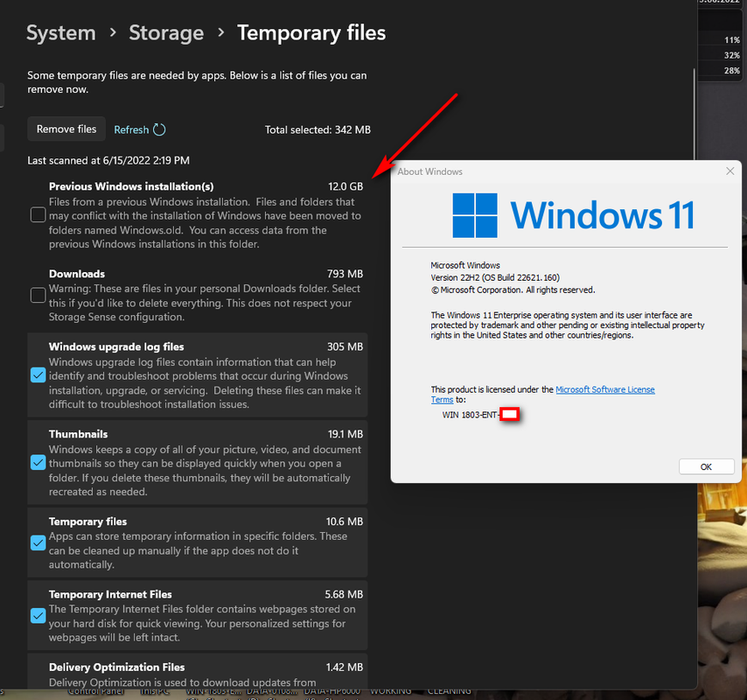747x700 pixels.
Task: Click 'Temporary Internet Files' heading
Action: point(110,595)
